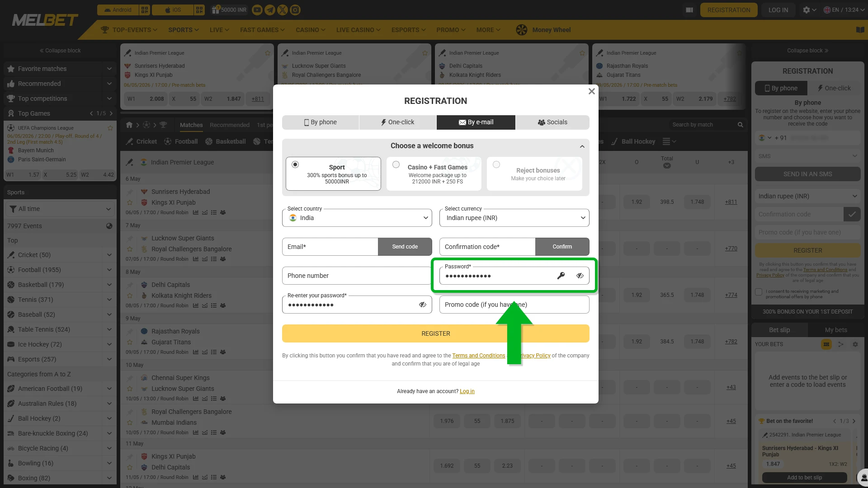
Task: Click the search icon in Search by match
Action: [740, 125]
